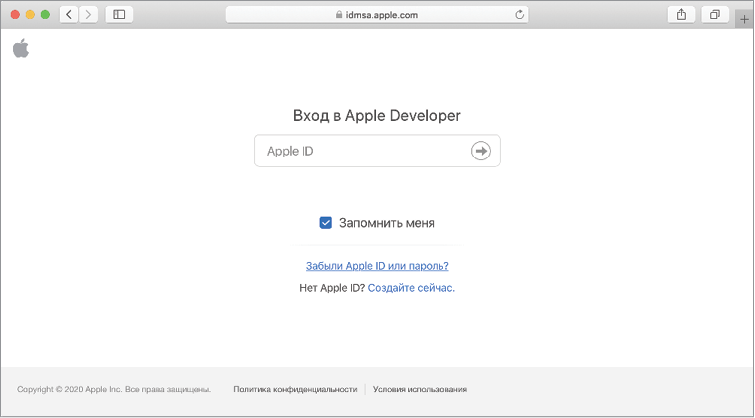Click the "Создайте сейчас" link

411,288
